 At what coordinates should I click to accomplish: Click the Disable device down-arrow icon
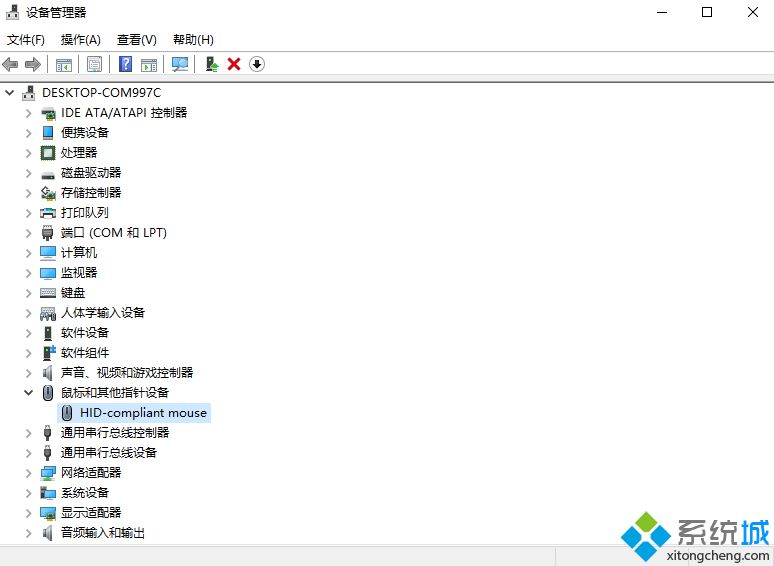pyautogui.click(x=257, y=64)
